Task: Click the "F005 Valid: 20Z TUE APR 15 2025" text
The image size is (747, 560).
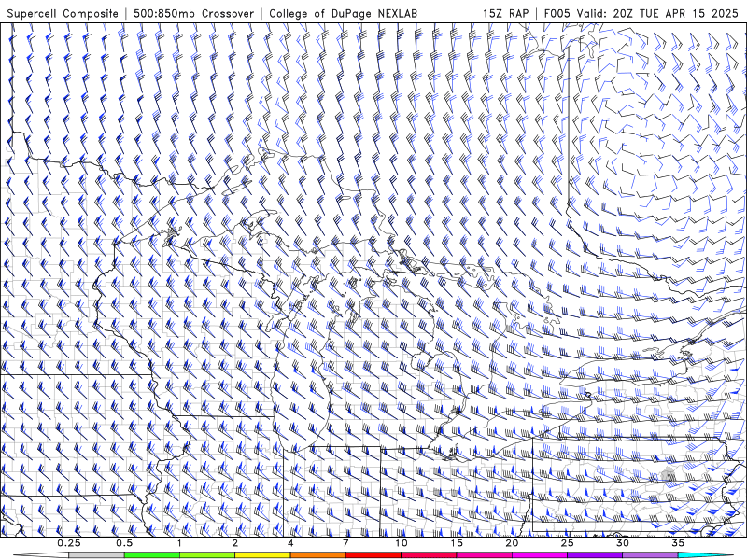Action: tap(641, 13)
